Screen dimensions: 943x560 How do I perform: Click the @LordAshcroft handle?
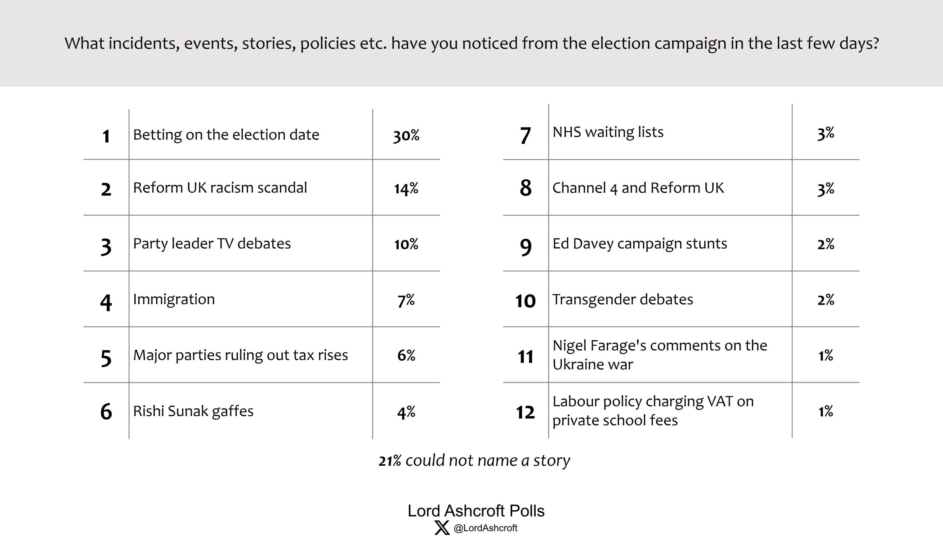(x=485, y=528)
